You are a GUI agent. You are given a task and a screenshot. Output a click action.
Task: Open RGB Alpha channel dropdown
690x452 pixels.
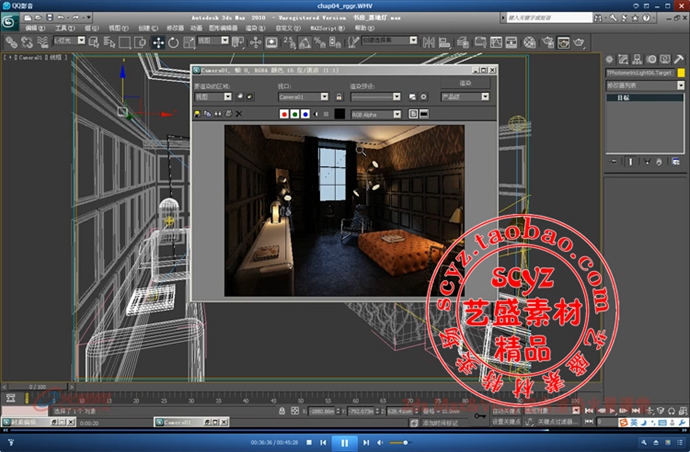coord(376,114)
